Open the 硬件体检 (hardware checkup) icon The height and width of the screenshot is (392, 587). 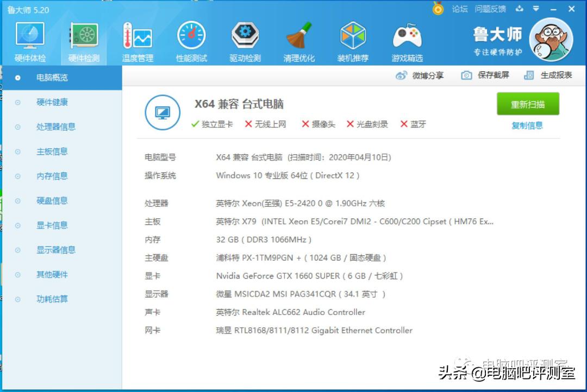(29, 38)
